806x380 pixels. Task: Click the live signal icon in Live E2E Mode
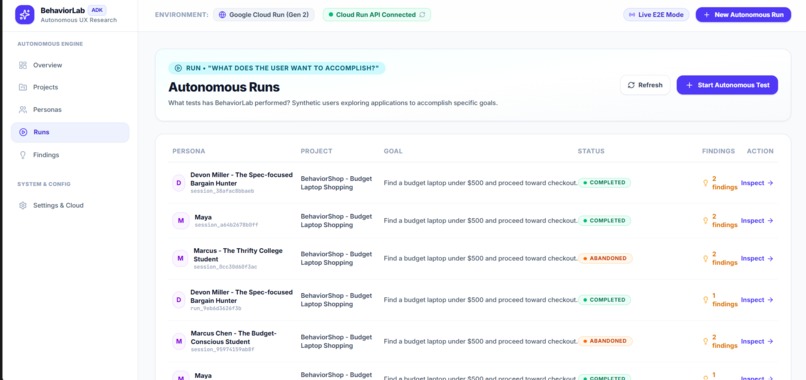coord(631,15)
